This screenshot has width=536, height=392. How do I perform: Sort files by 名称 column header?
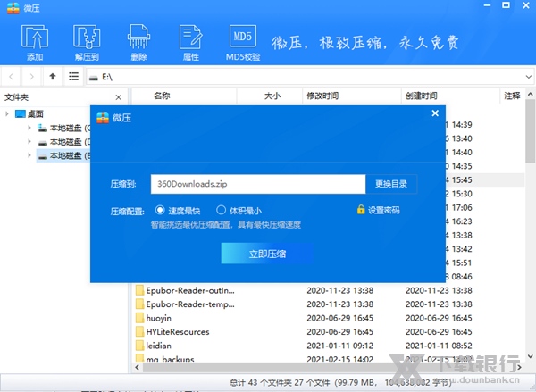click(x=162, y=95)
